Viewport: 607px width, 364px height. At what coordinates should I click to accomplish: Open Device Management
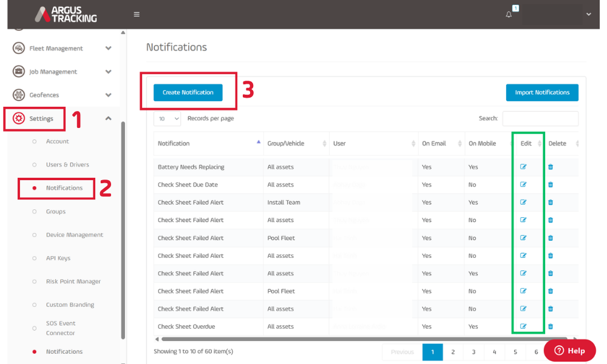(74, 235)
